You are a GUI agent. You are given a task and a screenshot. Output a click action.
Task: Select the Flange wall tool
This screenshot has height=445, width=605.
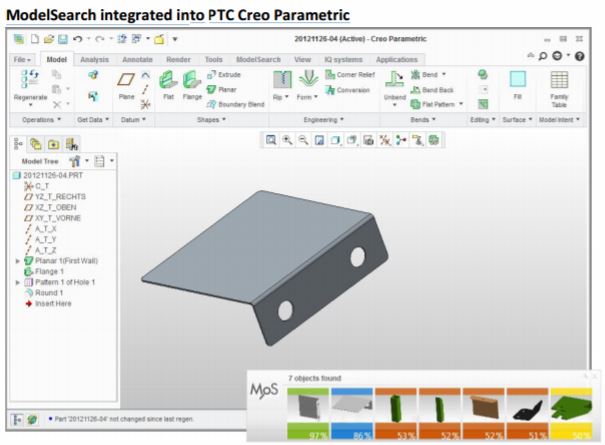tap(192, 80)
